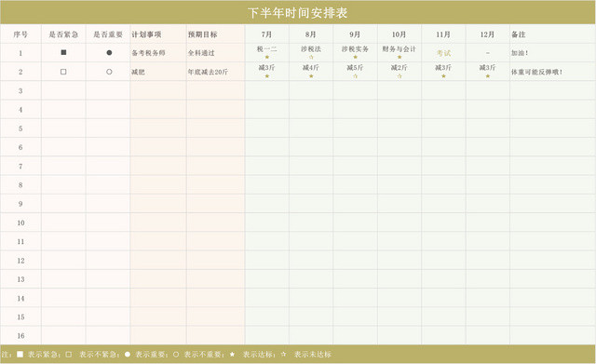Select the filled square urgent marker in row 1
The height and width of the screenshot is (364, 596).
click(x=63, y=52)
